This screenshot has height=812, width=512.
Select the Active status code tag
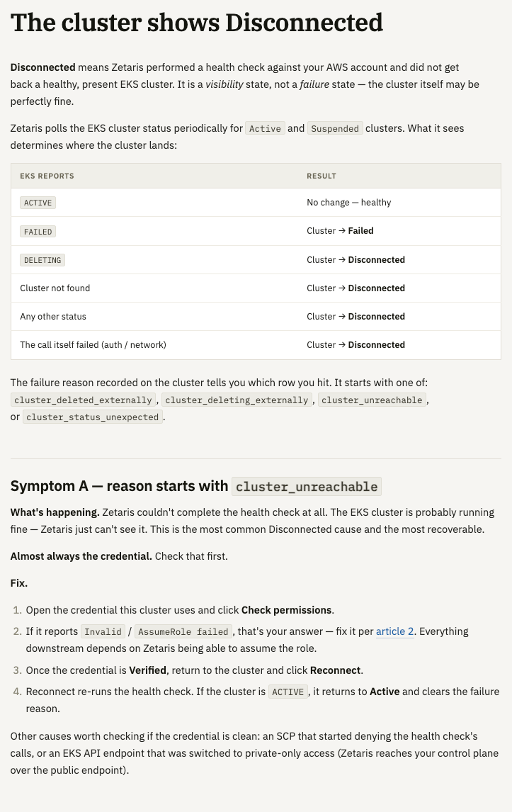click(265, 128)
